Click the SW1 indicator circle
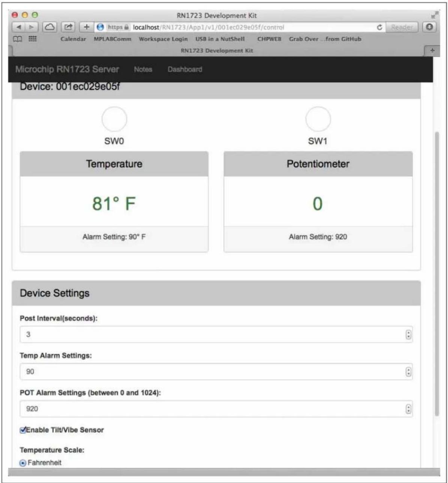448x483 pixels. 318,119
